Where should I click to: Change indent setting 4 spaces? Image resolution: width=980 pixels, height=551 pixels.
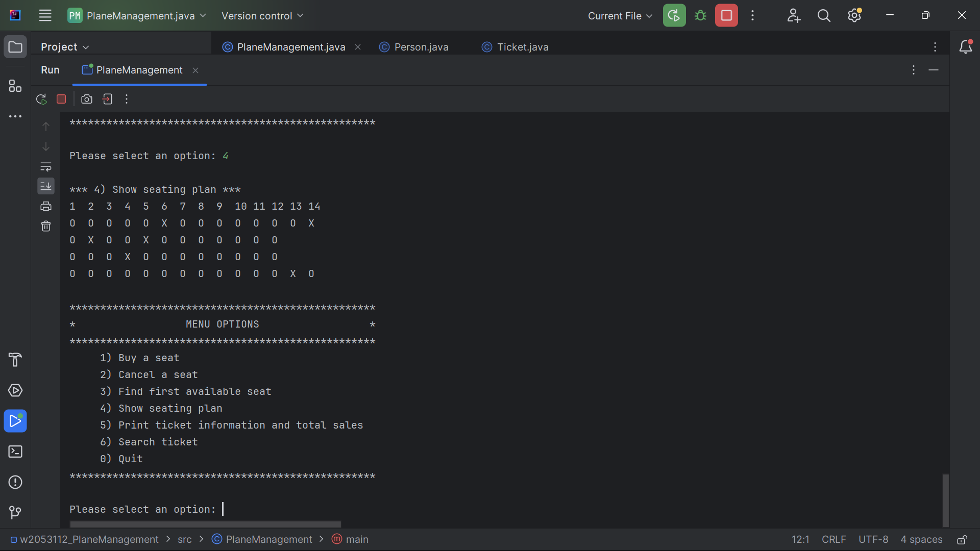921,539
